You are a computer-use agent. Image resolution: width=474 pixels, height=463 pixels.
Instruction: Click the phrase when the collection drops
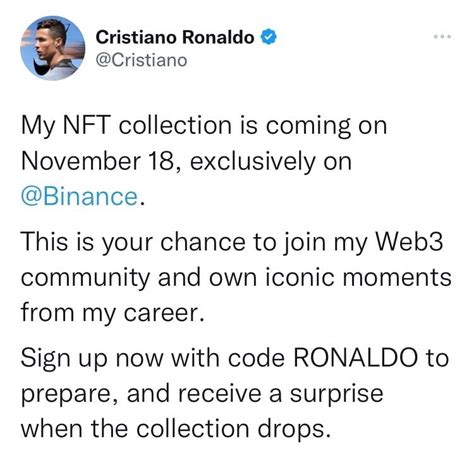coord(176,429)
